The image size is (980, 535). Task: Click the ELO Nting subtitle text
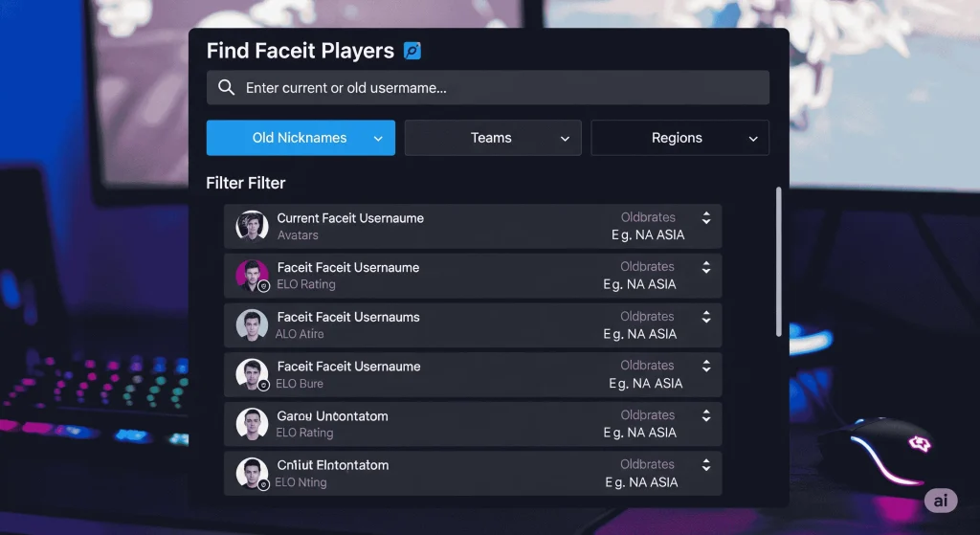301,482
